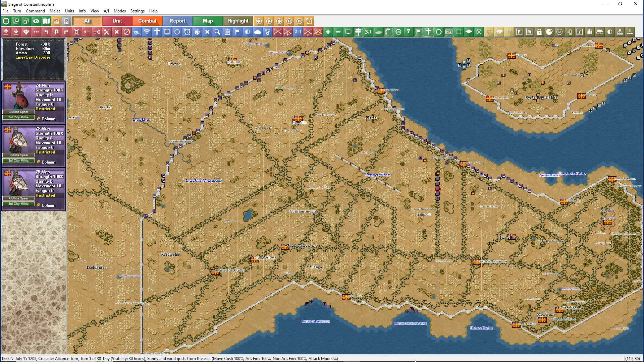
Task: Click the magnifying glass find icon
Action: [x=217, y=32]
